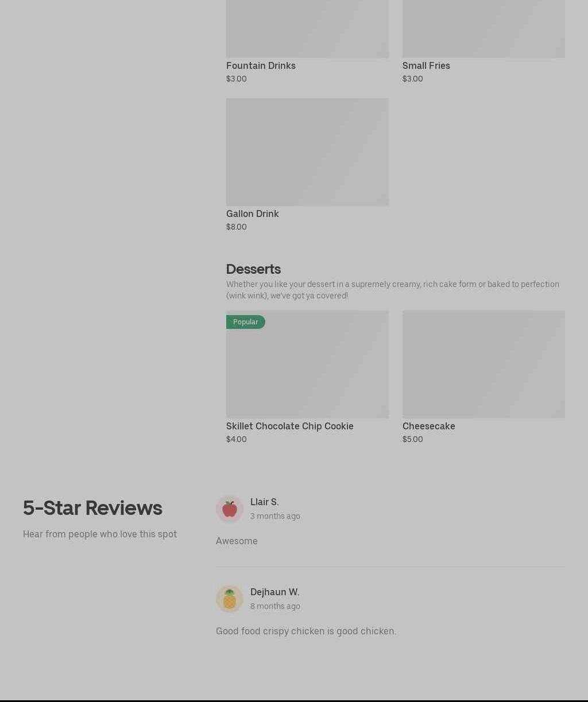The height and width of the screenshot is (702, 588).
Task: Open the Skillet Chocolate Chip Cookie image
Action: point(307,364)
